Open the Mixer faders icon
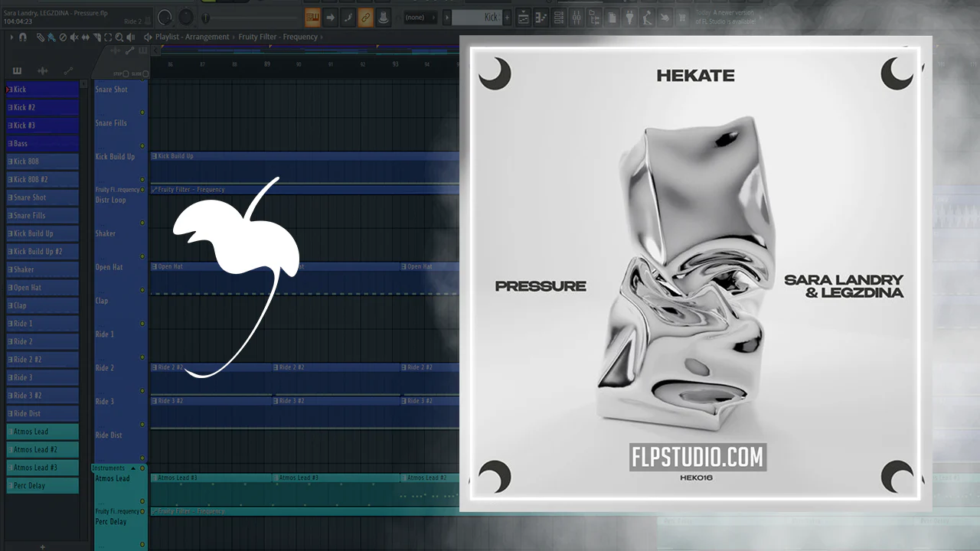 (x=577, y=17)
